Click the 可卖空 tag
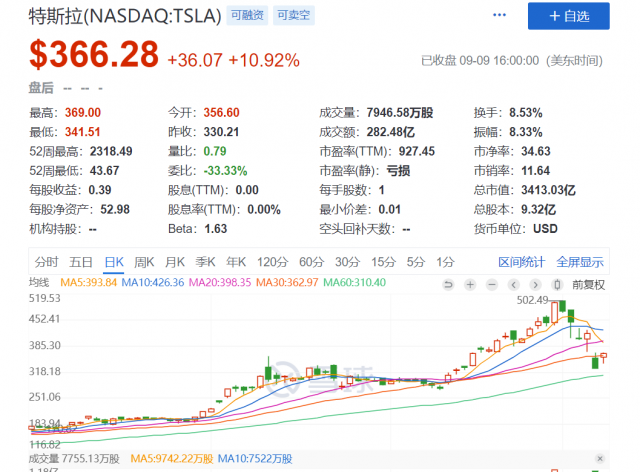 pos(293,16)
